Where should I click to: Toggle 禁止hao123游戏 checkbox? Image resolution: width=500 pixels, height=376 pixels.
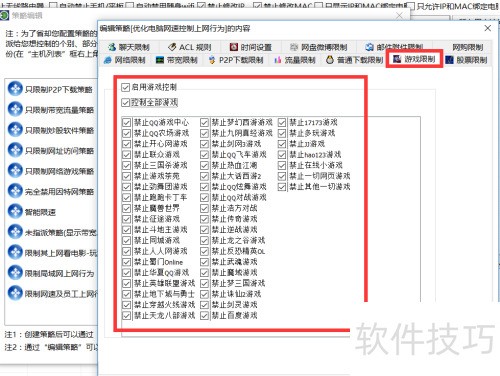point(282,155)
